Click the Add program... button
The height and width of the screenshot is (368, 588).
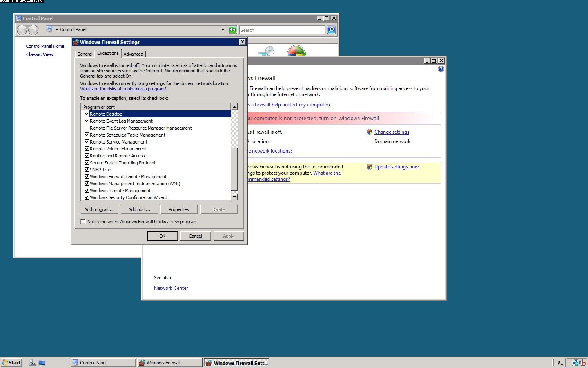pos(100,209)
